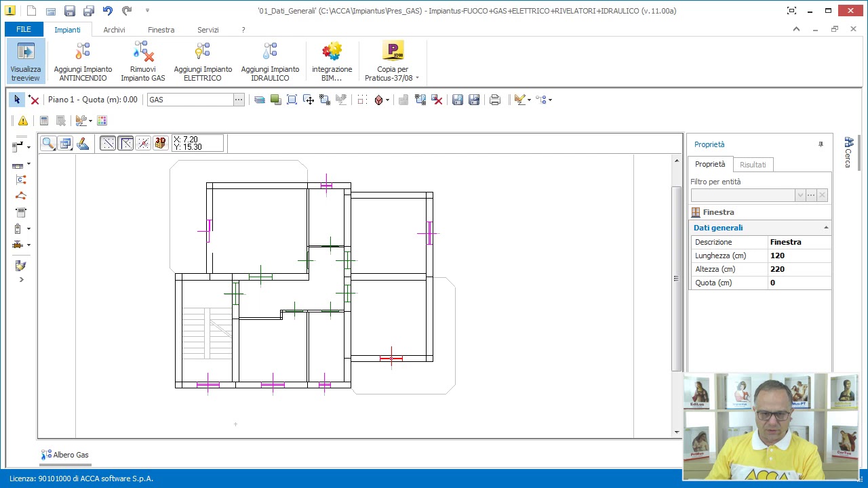Open the Albero Gas tab
Image resolution: width=868 pixels, height=488 pixels.
click(x=65, y=455)
